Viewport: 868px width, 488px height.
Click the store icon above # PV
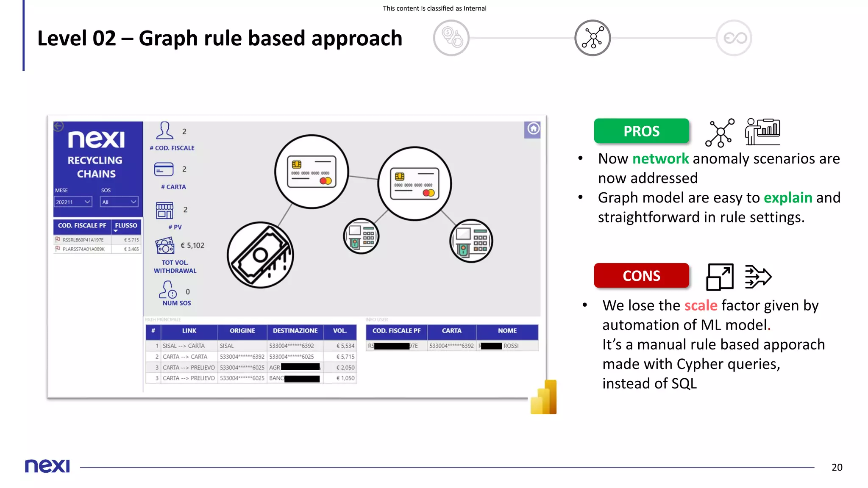(164, 210)
